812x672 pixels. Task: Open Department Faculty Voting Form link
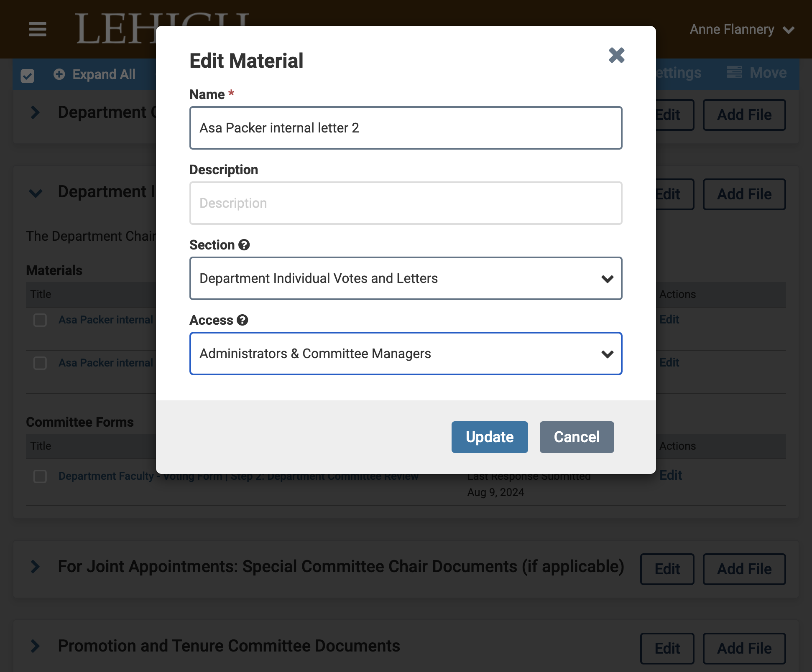click(x=238, y=476)
